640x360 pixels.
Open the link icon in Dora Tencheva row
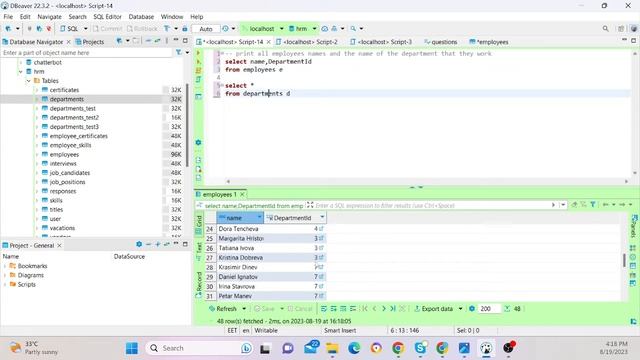[321, 229]
